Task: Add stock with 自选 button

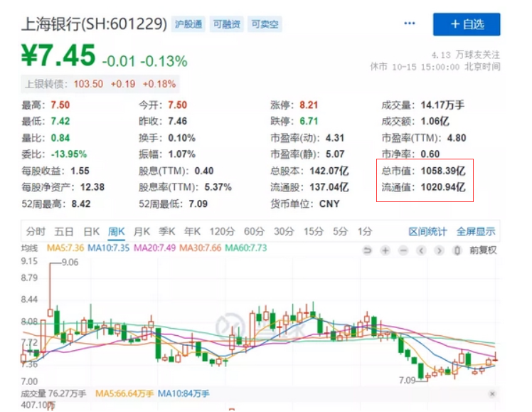Action: (467, 24)
